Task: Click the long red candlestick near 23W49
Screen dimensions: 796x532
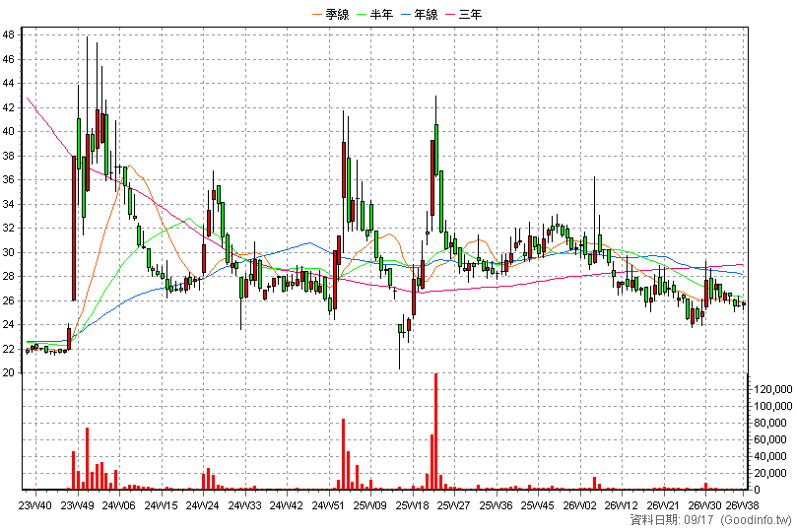Action: tap(74, 228)
